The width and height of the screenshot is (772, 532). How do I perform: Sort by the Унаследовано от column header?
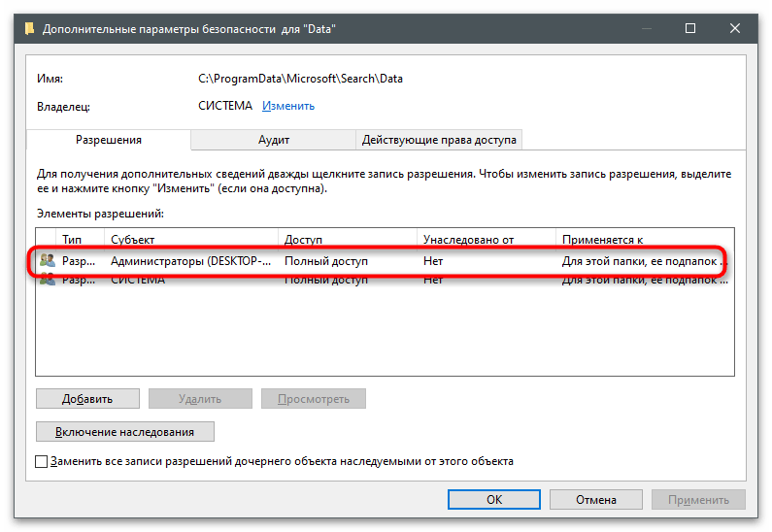tap(487, 239)
